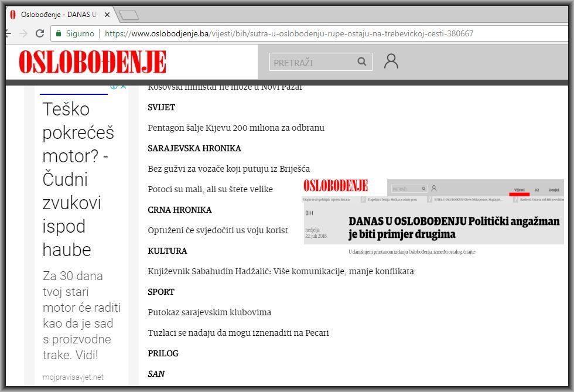Close the ad with the X icon
This screenshot has width=574, height=392.
[124, 87]
